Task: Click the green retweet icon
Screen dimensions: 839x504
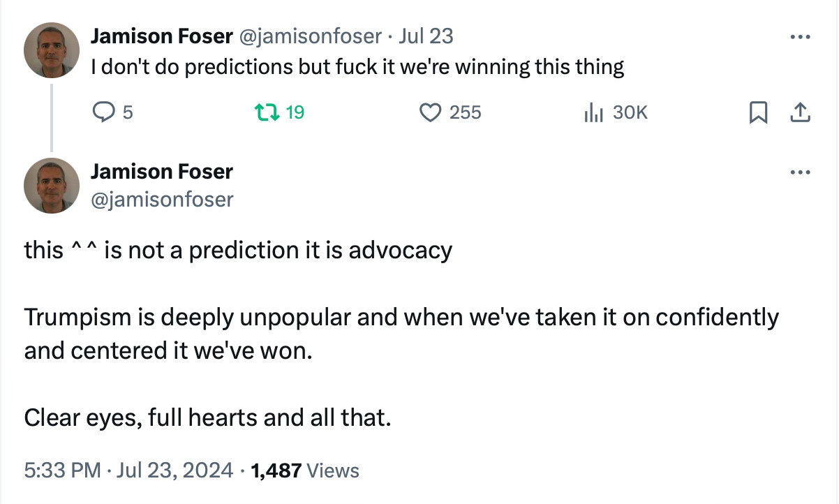Action: tap(268, 112)
